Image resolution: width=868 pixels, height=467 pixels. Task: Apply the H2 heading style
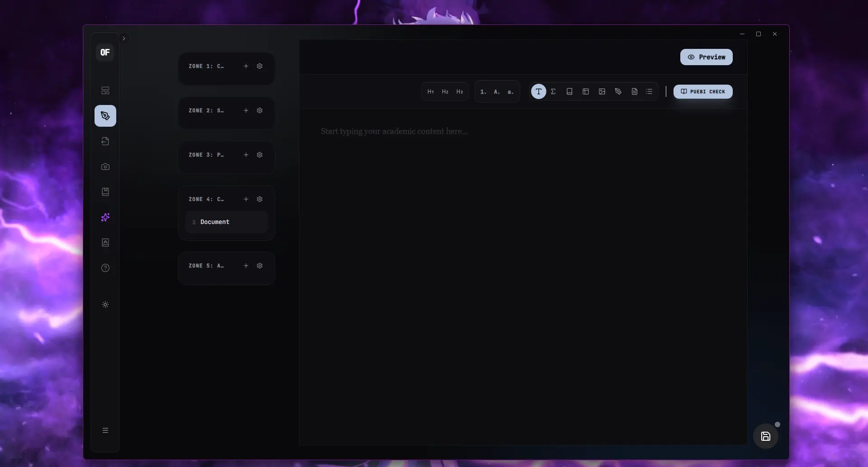pos(445,91)
